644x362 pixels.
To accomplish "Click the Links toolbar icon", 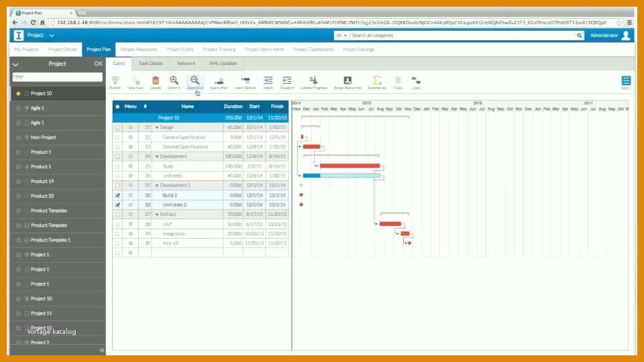I will click(x=416, y=80).
